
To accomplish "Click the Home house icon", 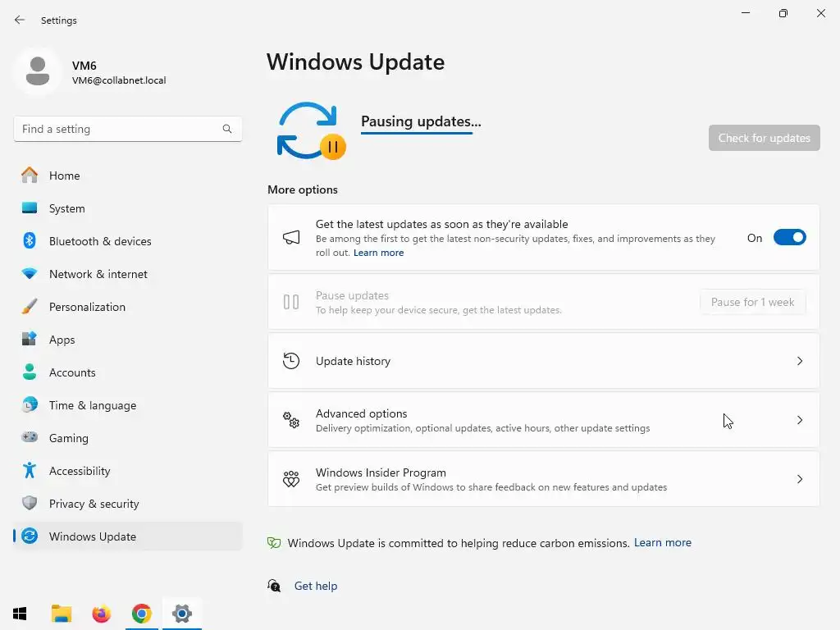I will click(30, 176).
